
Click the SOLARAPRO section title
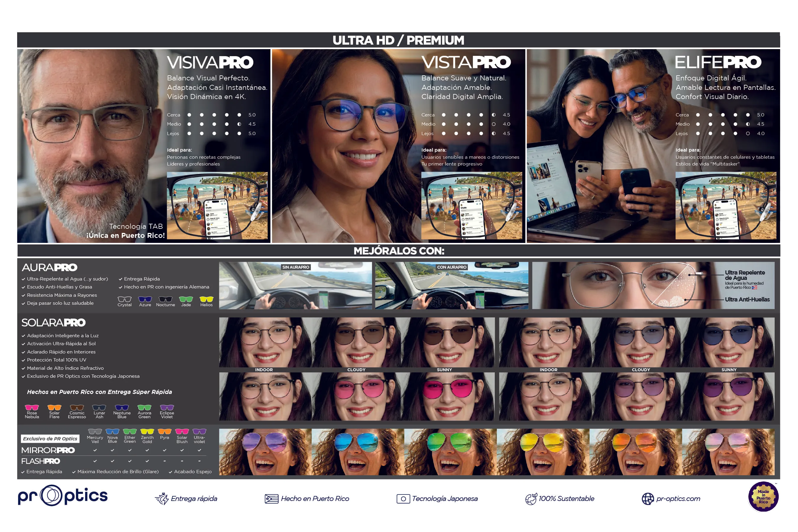coord(53,322)
